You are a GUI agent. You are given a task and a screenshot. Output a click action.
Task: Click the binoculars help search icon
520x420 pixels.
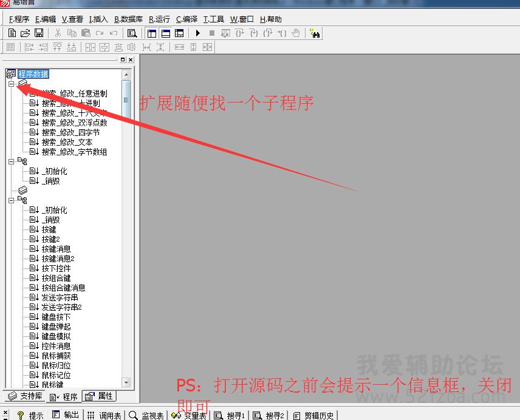pos(315,33)
